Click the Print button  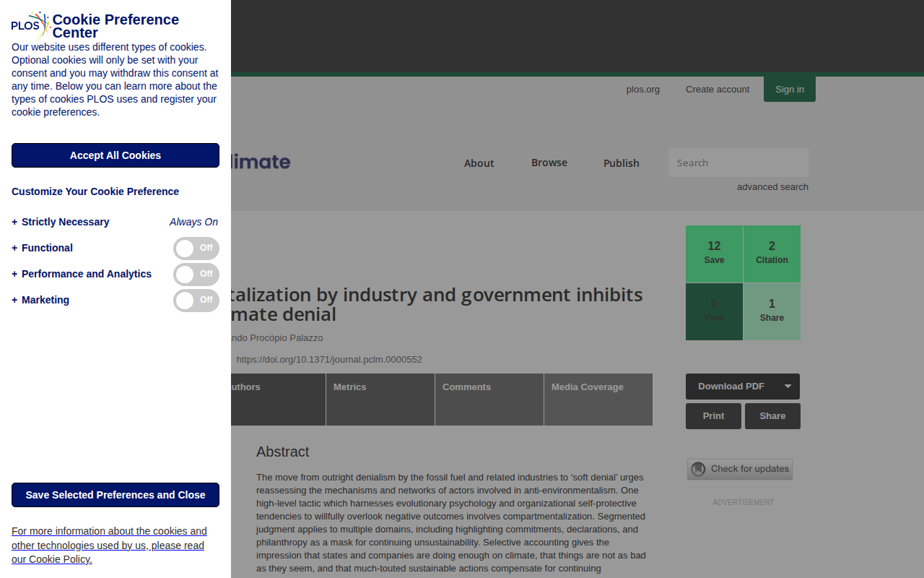713,416
